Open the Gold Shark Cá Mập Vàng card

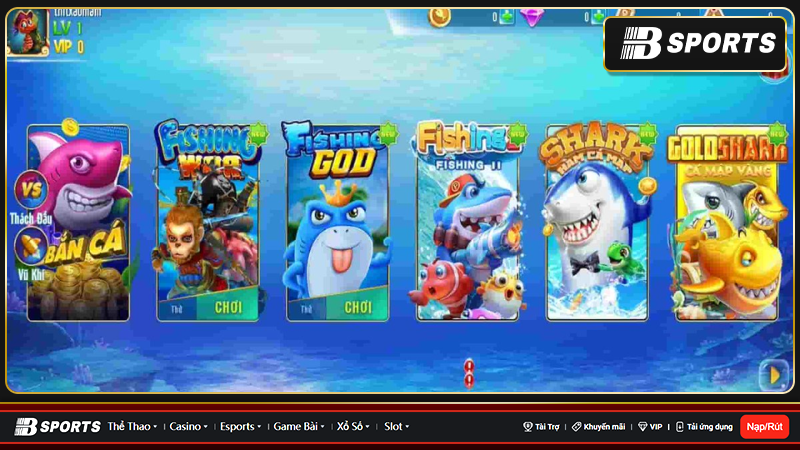click(727, 222)
